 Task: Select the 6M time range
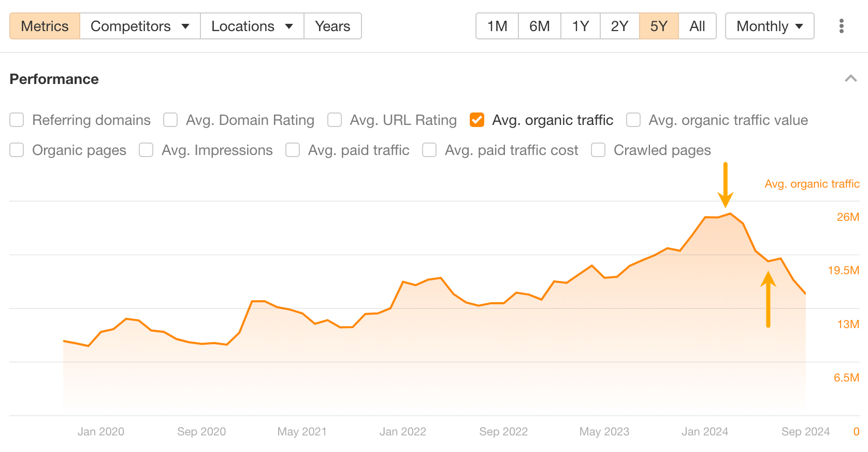pos(539,26)
